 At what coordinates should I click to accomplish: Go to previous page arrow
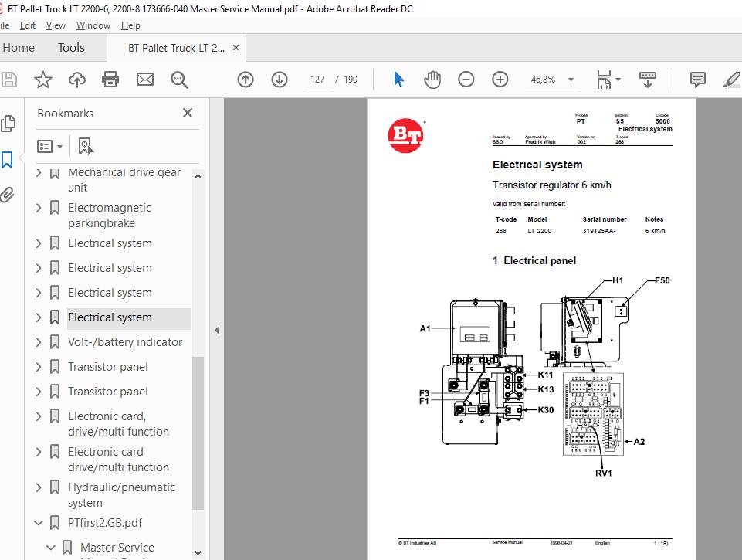click(245, 80)
